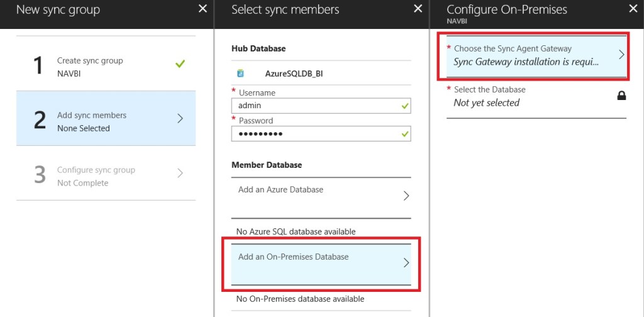Open Choose the Sync Agent Gateway
This screenshot has height=317, width=644.
[x=536, y=56]
